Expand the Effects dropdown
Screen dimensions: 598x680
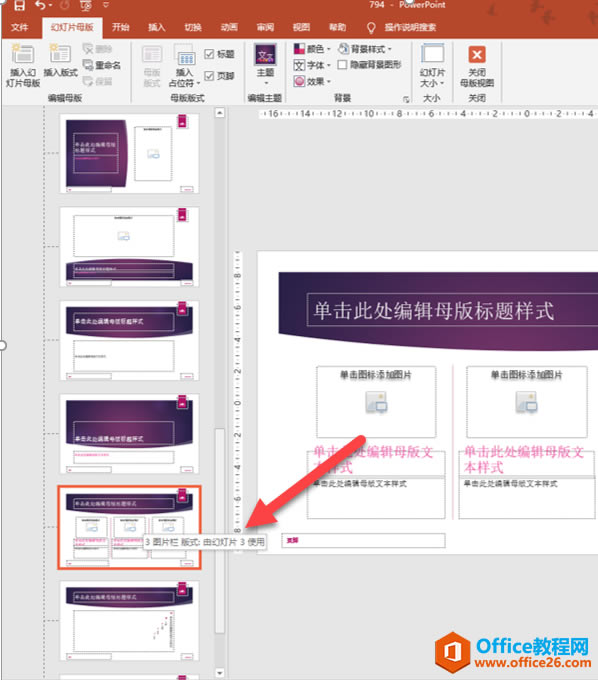click(312, 81)
